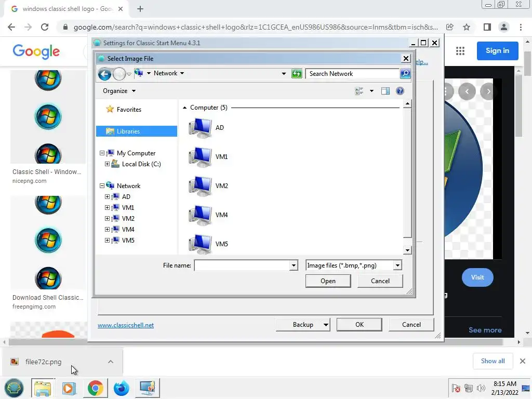
Task: Collapse the My Computer tree node
Action: tap(102, 153)
